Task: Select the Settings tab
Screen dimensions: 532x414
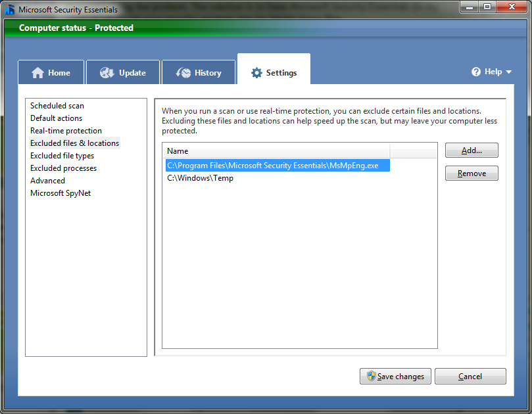Action: (x=274, y=69)
